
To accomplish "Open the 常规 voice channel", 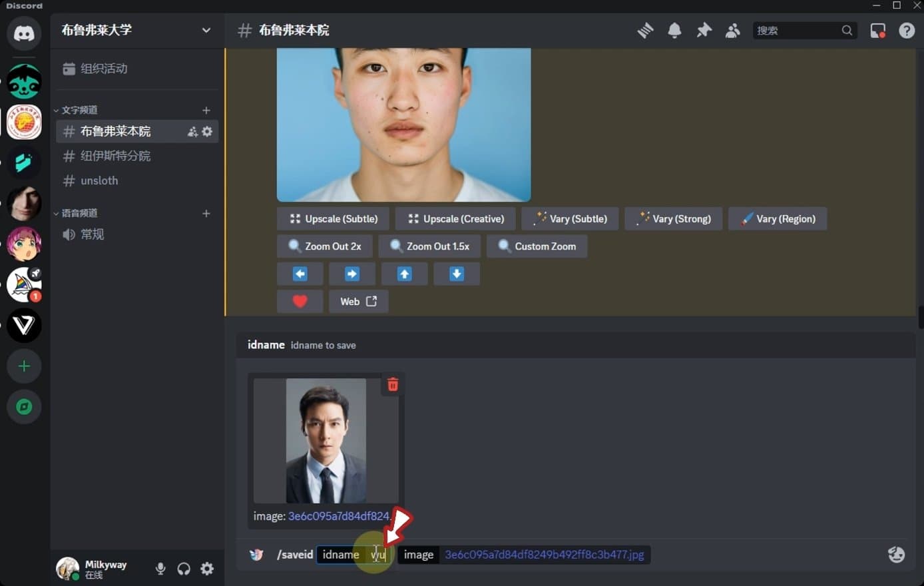I will (92, 234).
